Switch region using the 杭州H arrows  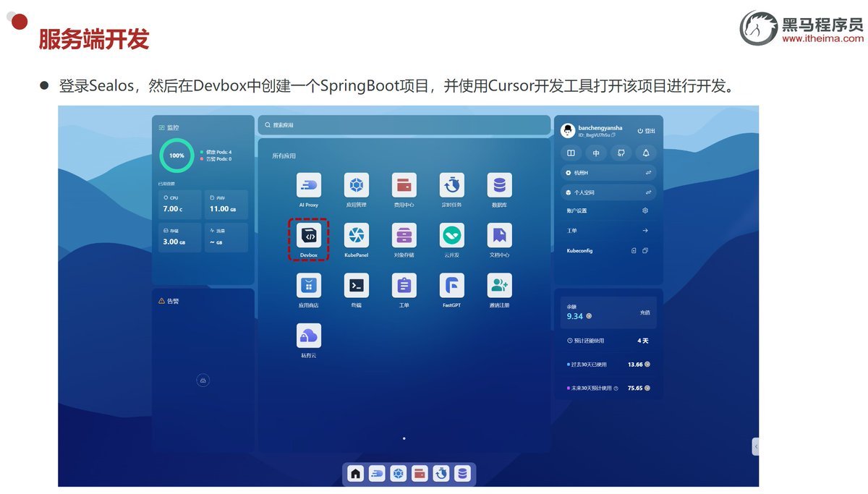pyautogui.click(x=648, y=173)
